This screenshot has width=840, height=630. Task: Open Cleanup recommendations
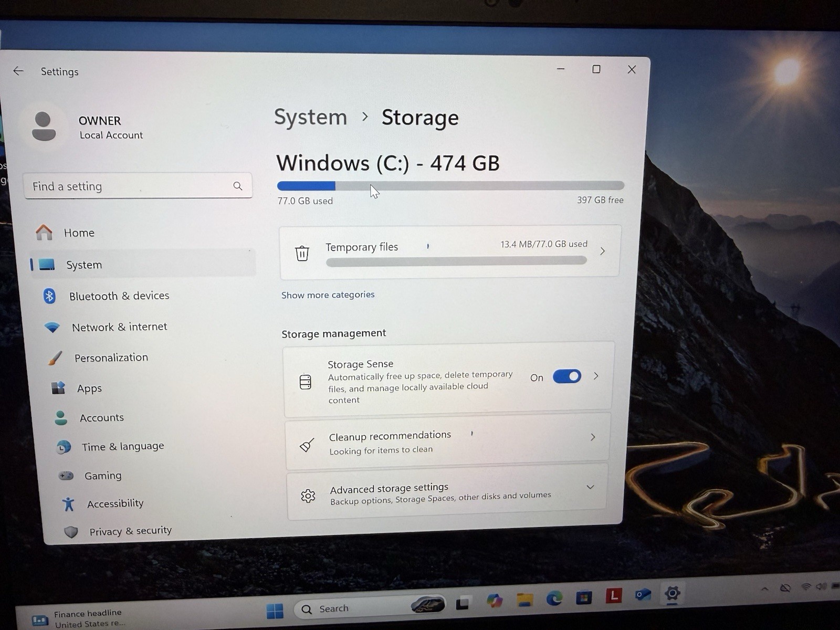point(447,442)
